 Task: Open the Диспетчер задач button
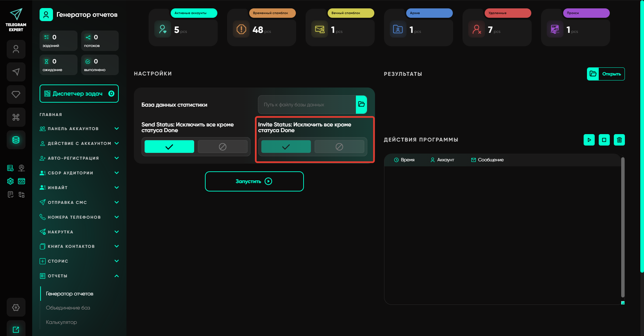click(79, 94)
